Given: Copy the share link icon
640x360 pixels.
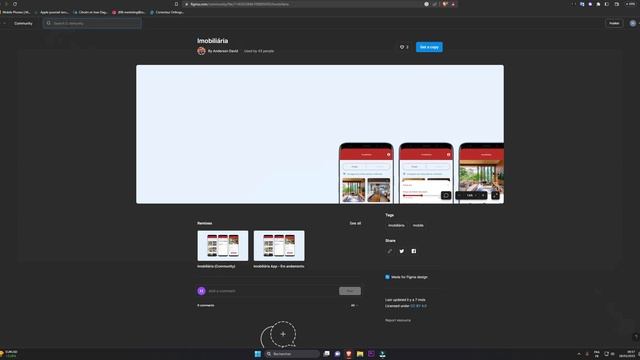Looking at the screenshot, I should click(x=390, y=251).
